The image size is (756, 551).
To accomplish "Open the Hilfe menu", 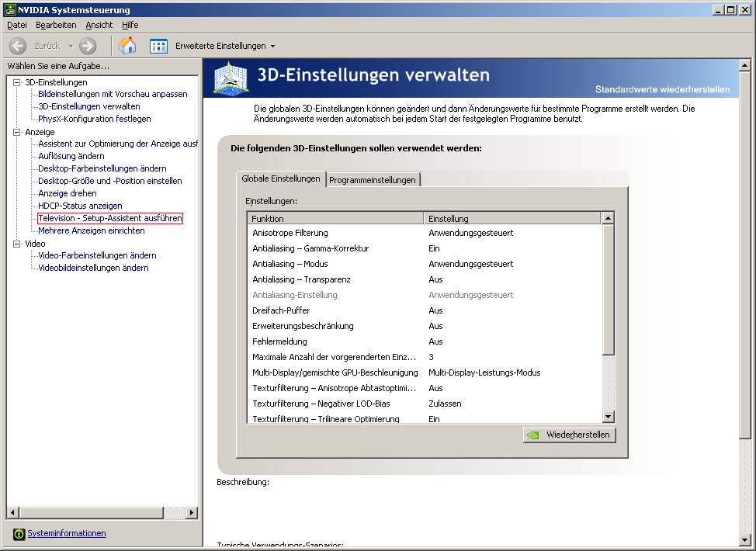I will (x=130, y=25).
